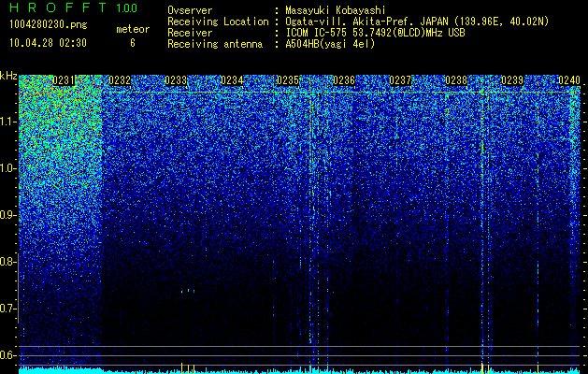Click the green meteor echo dots near 0233

(x=188, y=291)
